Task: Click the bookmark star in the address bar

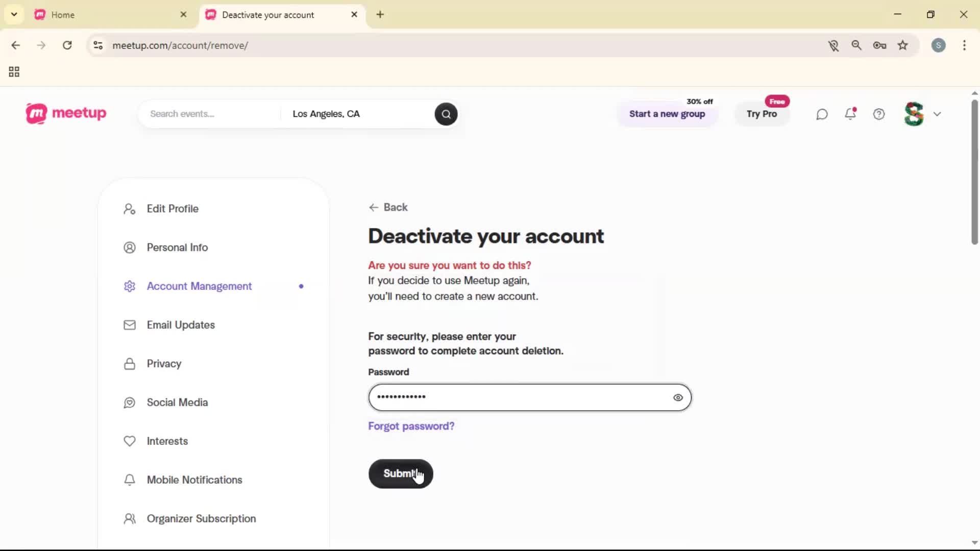Action: coord(903,45)
